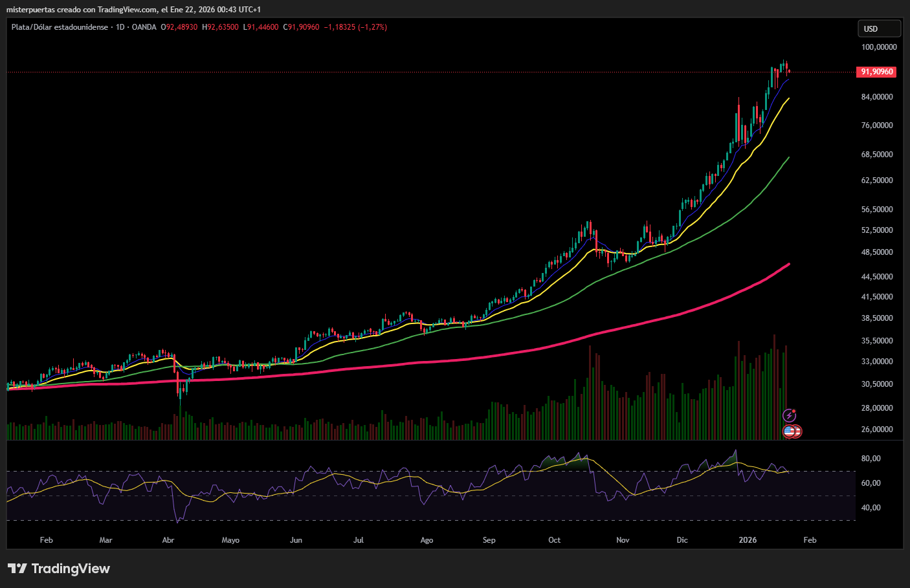Click the 44,50000 price axis label
This screenshot has width=910, height=588.
tap(878, 277)
